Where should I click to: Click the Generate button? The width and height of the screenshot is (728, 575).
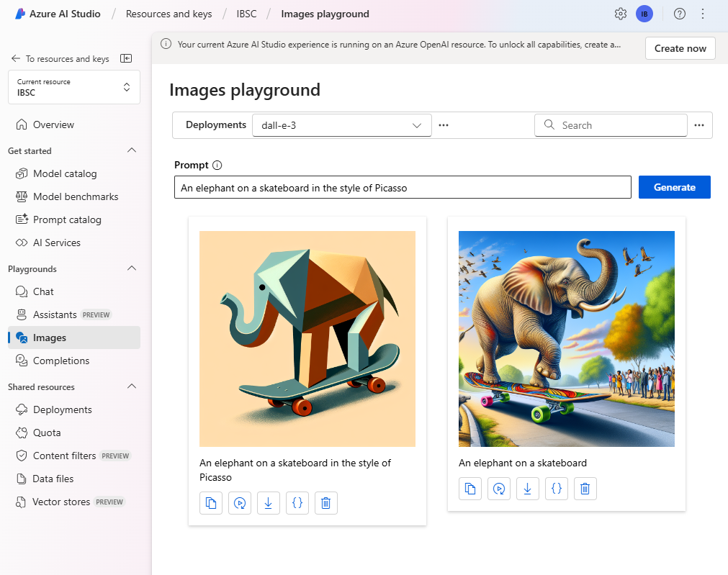pos(674,187)
